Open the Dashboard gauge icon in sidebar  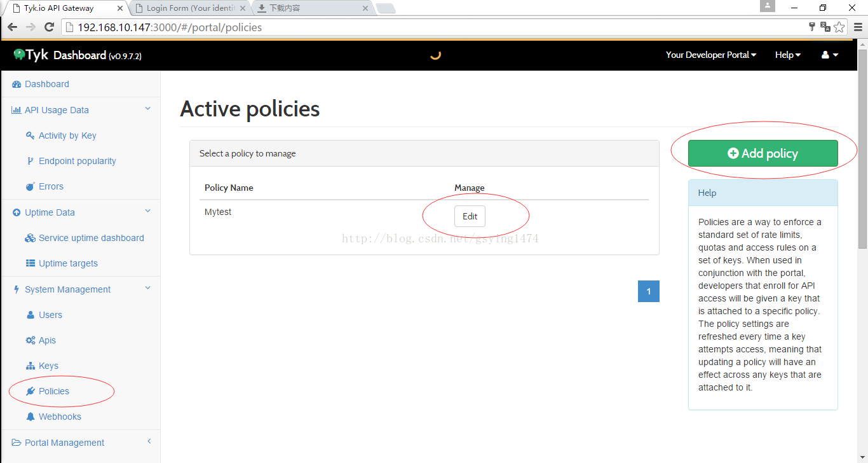(17, 85)
